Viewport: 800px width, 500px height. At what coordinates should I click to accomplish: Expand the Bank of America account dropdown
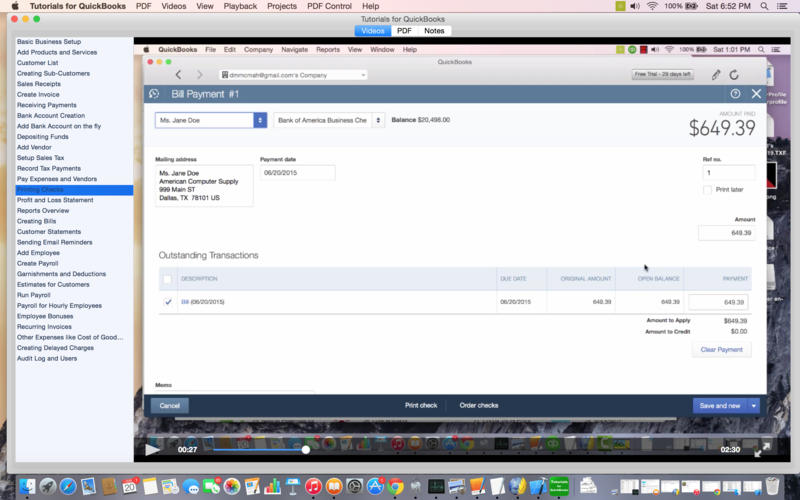[378, 120]
